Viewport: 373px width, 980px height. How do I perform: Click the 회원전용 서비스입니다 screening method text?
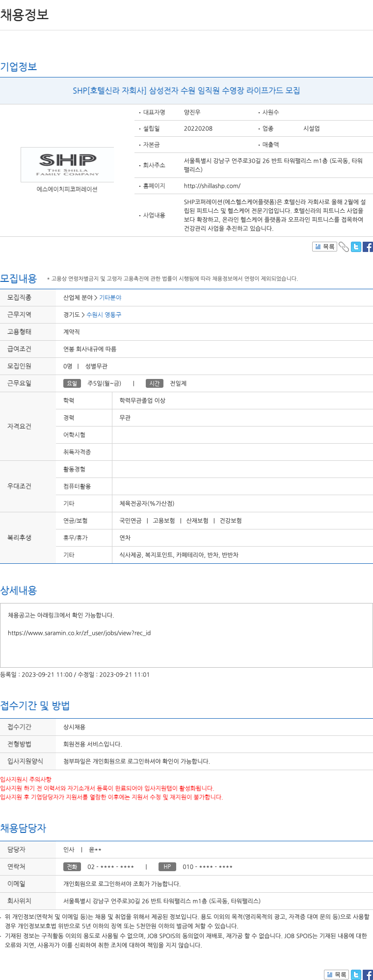(x=92, y=744)
